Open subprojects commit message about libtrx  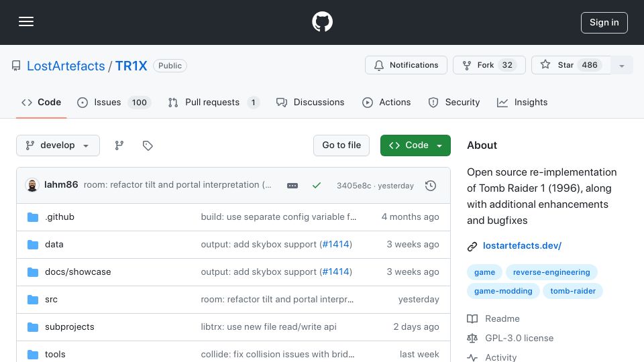268,326
